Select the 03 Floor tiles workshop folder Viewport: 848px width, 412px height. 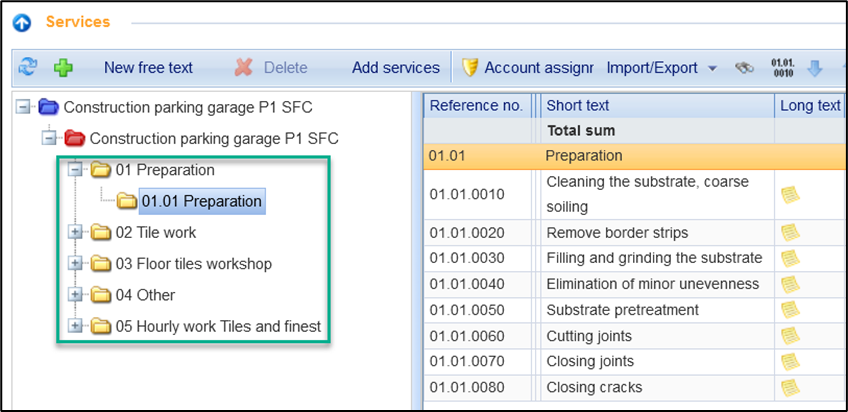(x=193, y=264)
